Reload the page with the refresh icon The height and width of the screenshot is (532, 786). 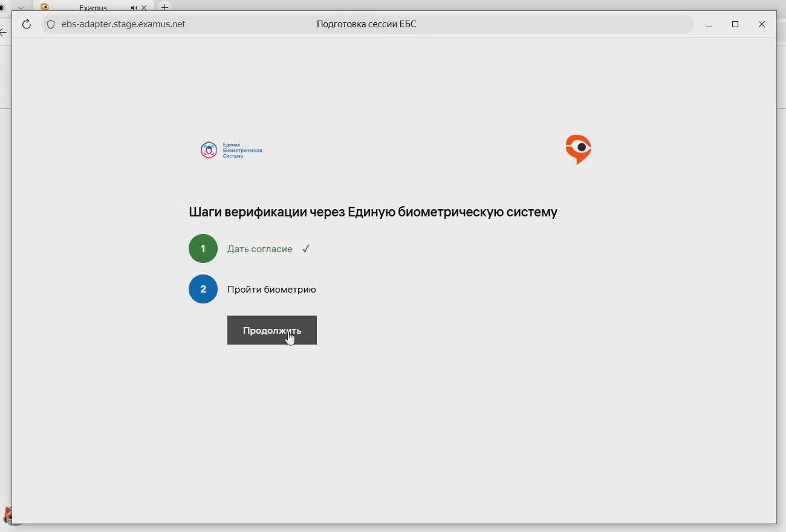pyautogui.click(x=26, y=24)
